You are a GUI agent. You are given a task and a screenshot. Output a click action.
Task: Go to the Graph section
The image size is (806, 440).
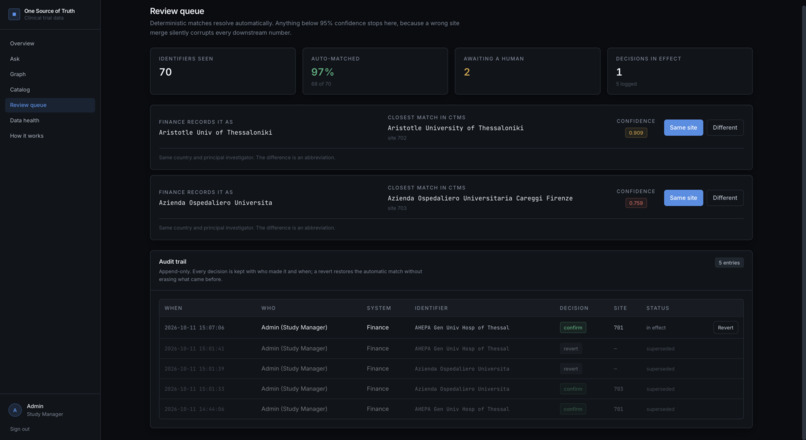[50, 75]
